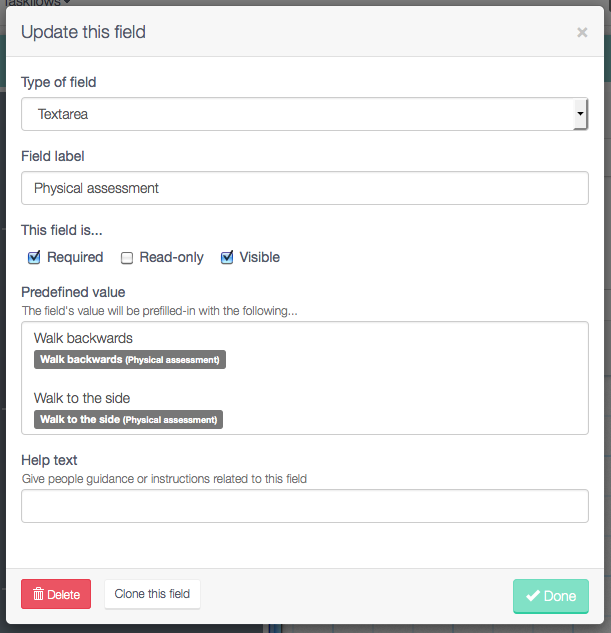
Task: Enable the Read-only checkbox
Action: pos(127,258)
